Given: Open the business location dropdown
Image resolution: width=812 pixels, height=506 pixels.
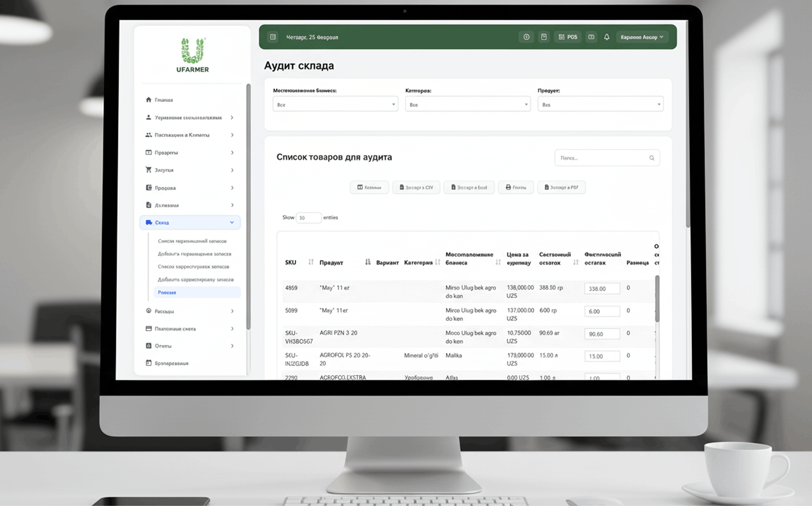Looking at the screenshot, I should [x=335, y=104].
